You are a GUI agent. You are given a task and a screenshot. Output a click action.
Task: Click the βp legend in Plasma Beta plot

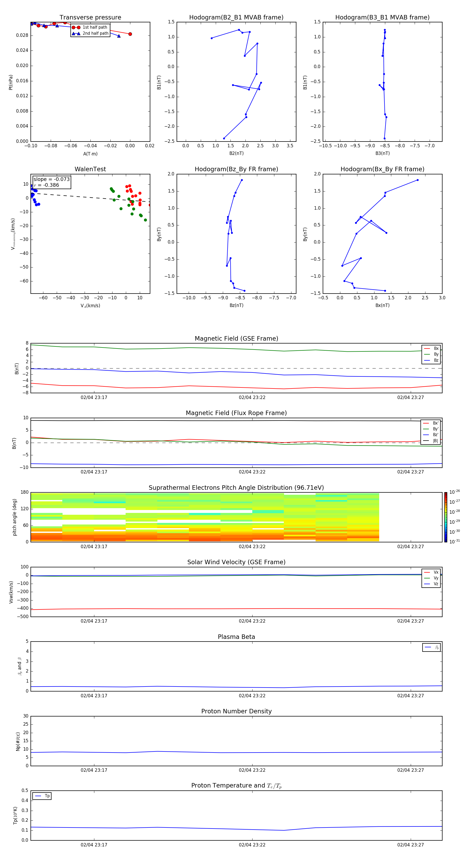click(431, 647)
